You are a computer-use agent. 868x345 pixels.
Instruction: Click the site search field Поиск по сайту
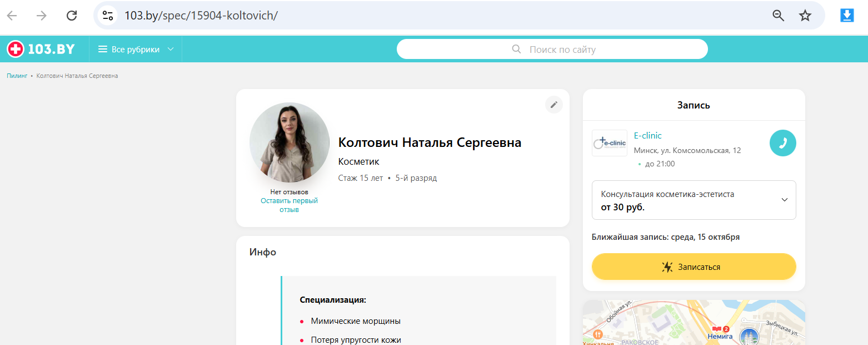[552, 50]
